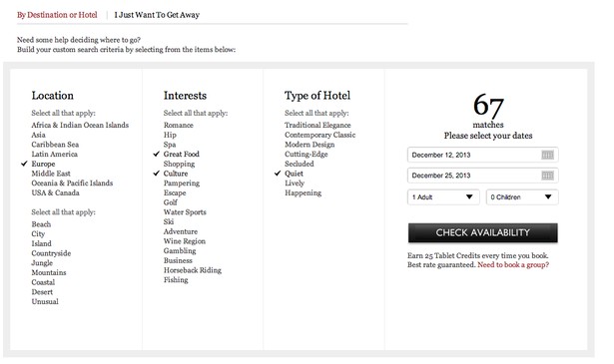Screen dimensions: 614x364
Task: Choose Modern Design hotel type
Action: [309, 145]
